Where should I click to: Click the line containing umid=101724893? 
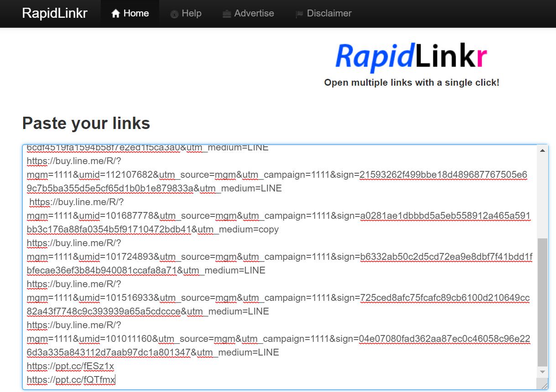pyautogui.click(x=280, y=257)
